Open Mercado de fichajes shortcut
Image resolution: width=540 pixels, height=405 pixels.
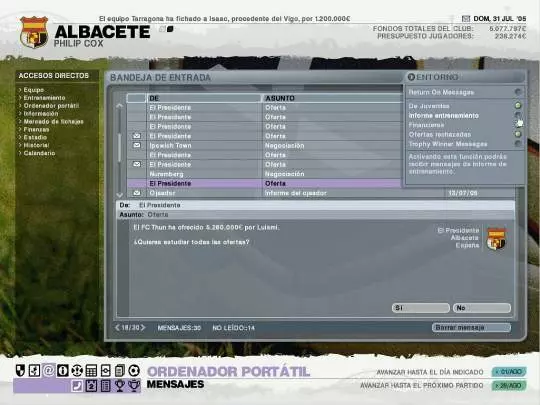(53, 122)
